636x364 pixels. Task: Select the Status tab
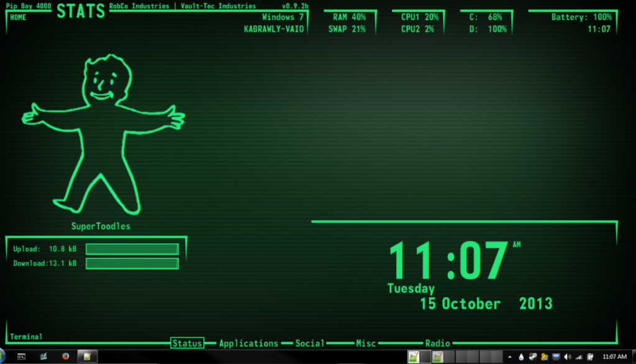click(x=187, y=343)
